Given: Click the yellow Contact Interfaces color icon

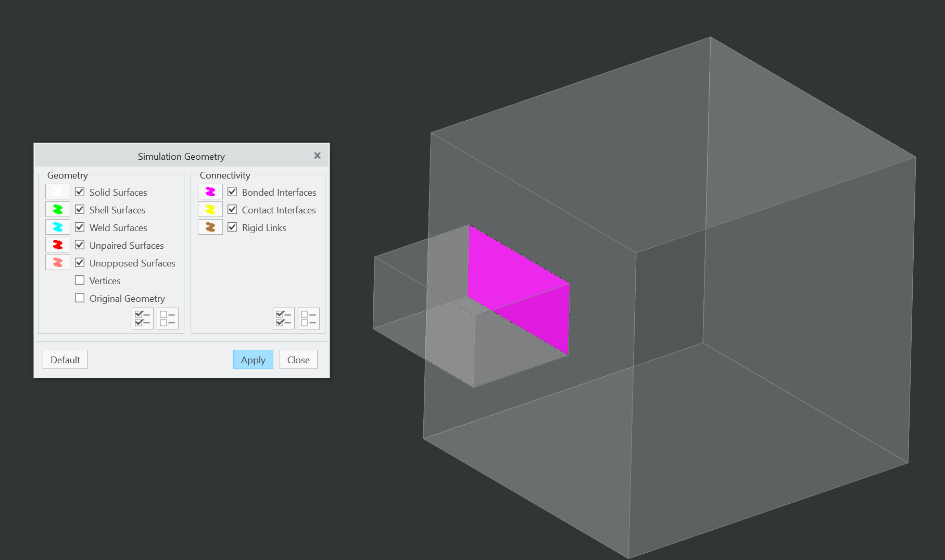Looking at the screenshot, I should [210, 209].
